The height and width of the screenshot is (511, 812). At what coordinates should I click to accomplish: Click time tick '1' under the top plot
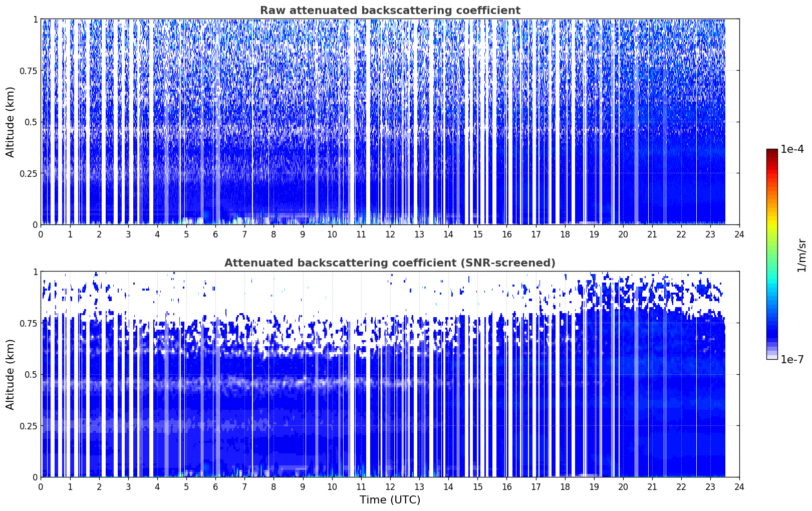click(70, 234)
